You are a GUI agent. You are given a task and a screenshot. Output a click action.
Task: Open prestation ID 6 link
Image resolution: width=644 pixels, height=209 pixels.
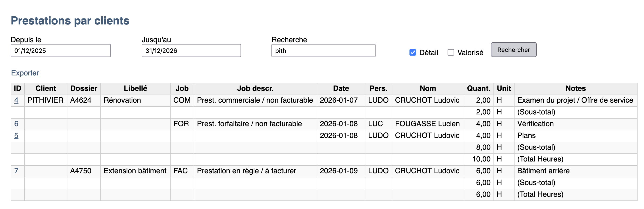point(16,124)
